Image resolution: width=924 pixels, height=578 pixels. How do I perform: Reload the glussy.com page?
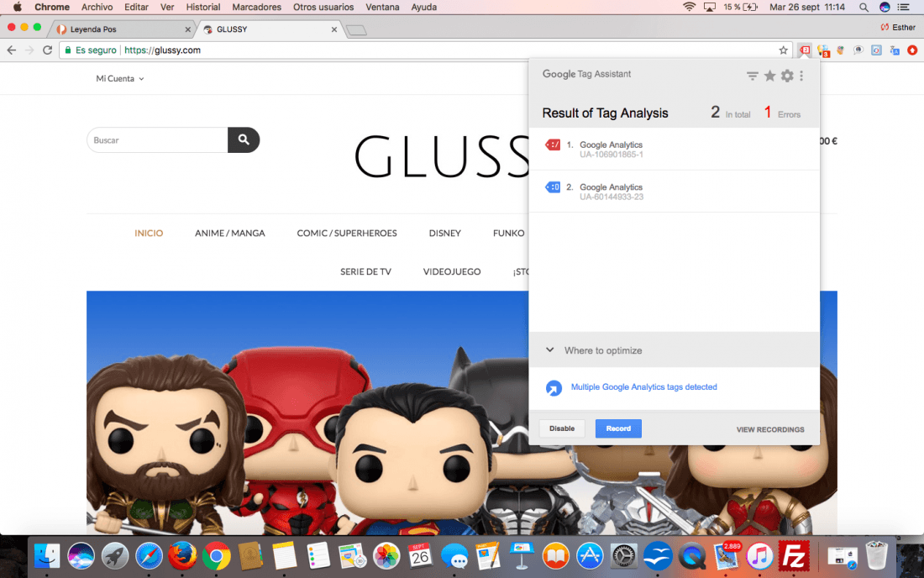point(48,50)
